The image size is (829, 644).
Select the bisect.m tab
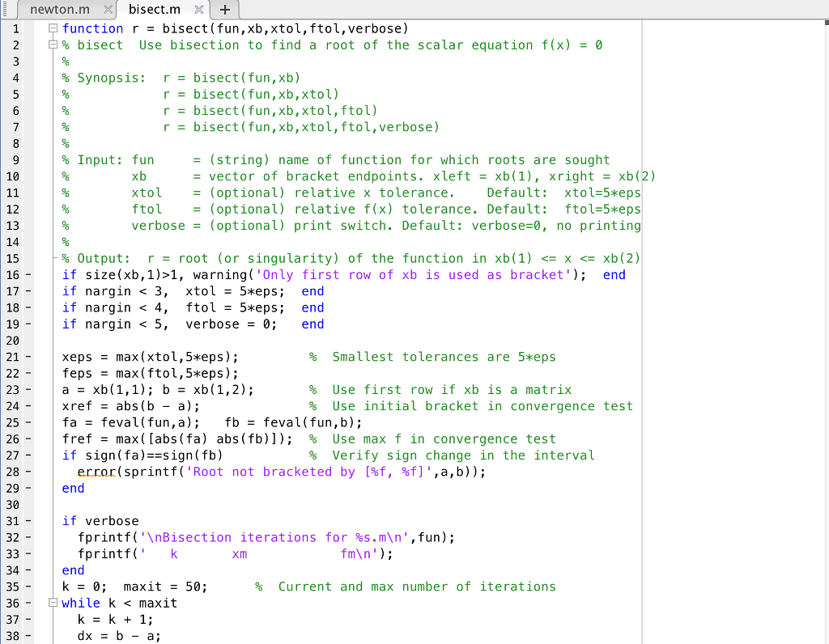point(154,10)
